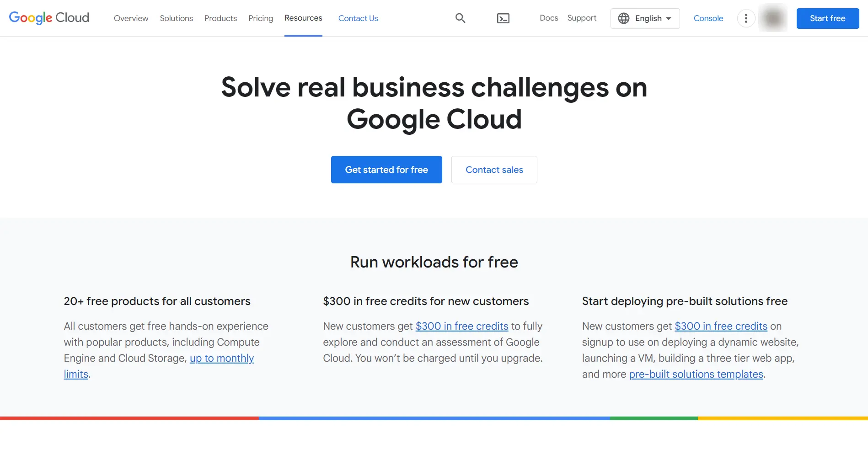Open the Docs link
Viewport: 868px width, 449px height.
[549, 18]
